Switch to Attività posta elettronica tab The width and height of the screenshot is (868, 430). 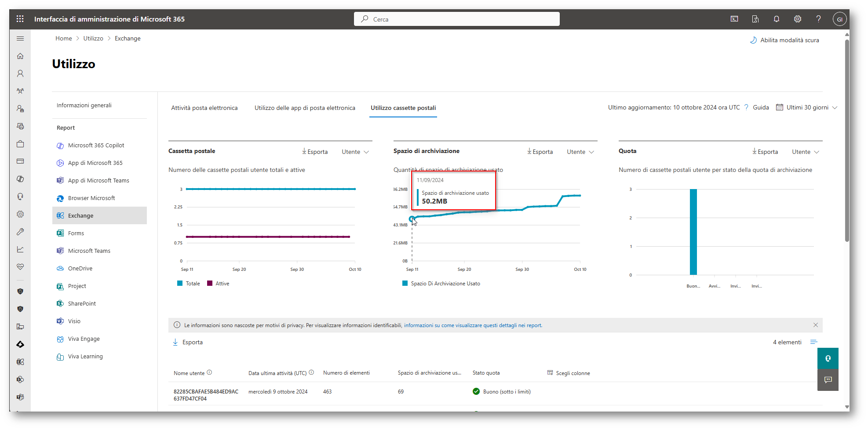click(204, 108)
